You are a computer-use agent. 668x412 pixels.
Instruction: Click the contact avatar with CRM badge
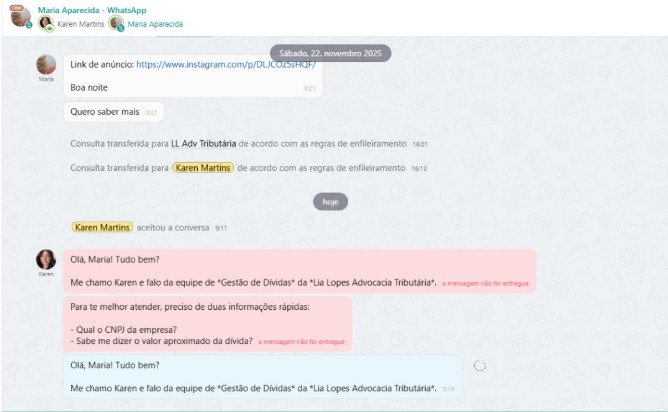coord(20,16)
